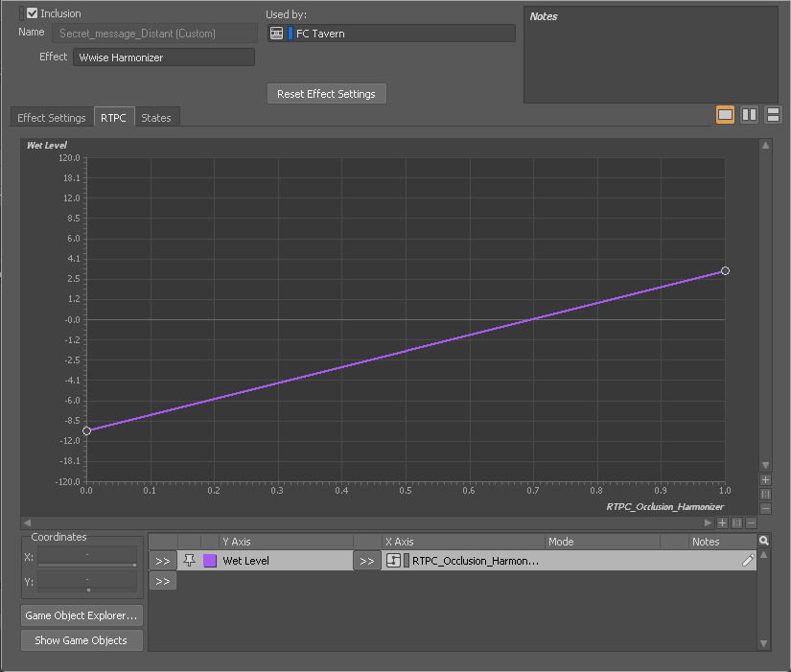Click the Game Parameter icon beside RTPC_Occlusion_Harmon
791x672 pixels.
pos(393,561)
